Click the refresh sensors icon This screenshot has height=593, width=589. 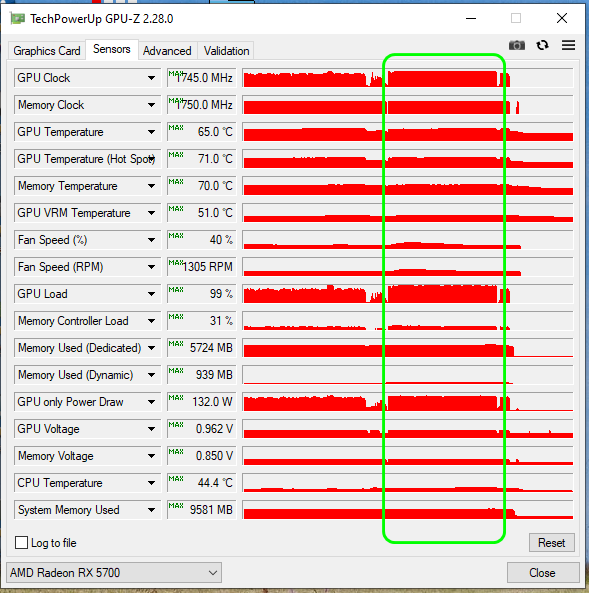(x=542, y=45)
